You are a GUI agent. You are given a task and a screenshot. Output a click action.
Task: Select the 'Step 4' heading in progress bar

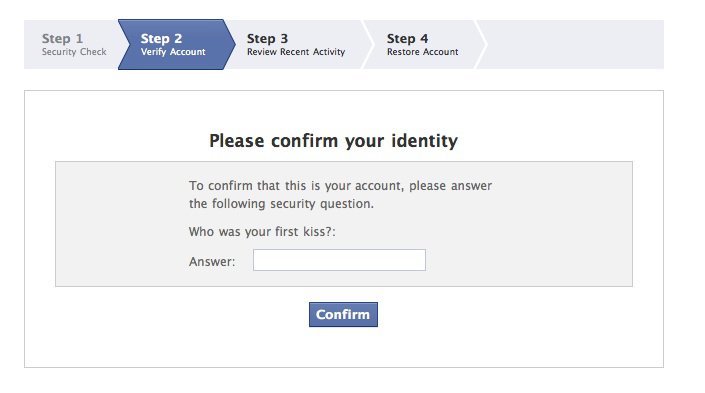[x=407, y=39]
